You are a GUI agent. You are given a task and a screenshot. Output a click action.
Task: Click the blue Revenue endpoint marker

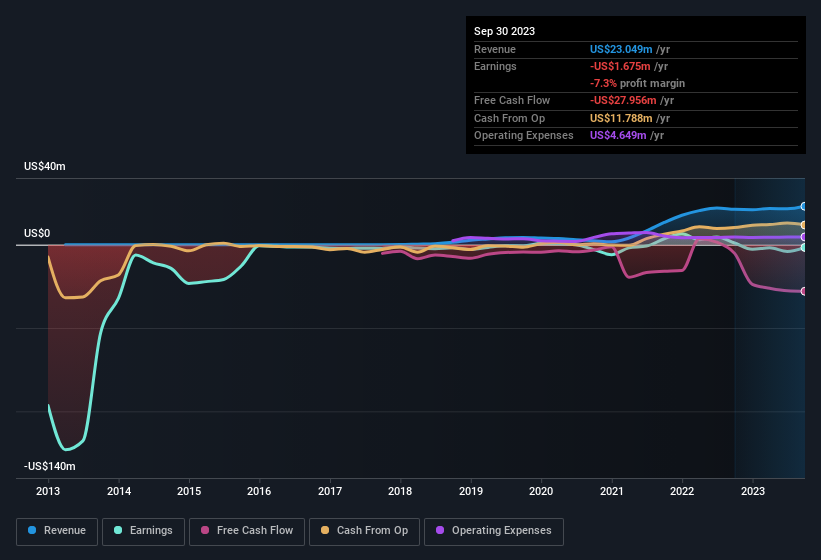click(x=803, y=207)
